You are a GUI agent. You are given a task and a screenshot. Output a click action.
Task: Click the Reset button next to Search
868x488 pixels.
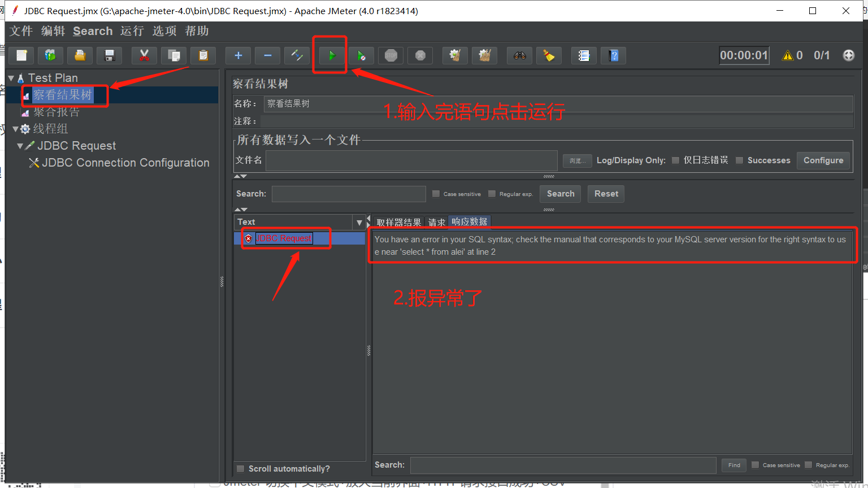tap(606, 194)
